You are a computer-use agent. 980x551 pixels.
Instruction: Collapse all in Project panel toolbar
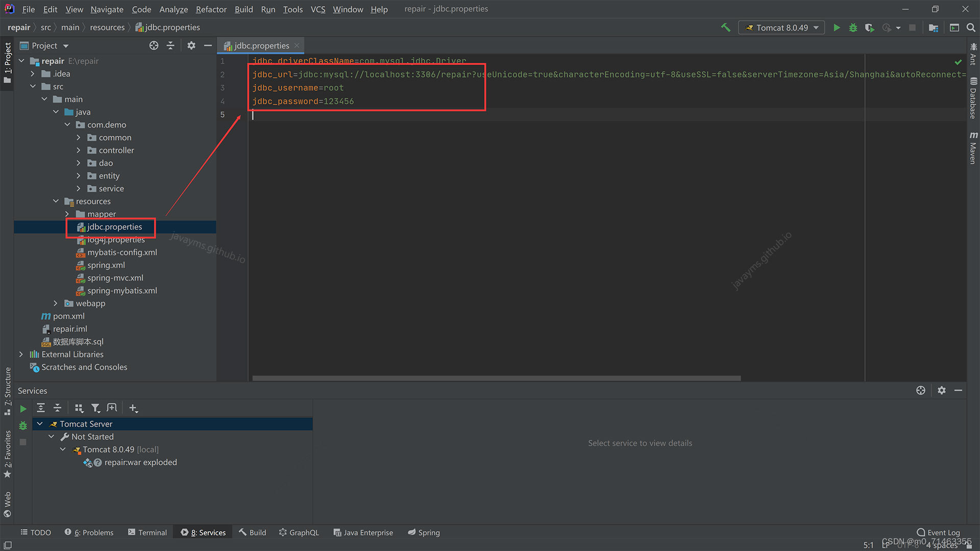(170, 45)
